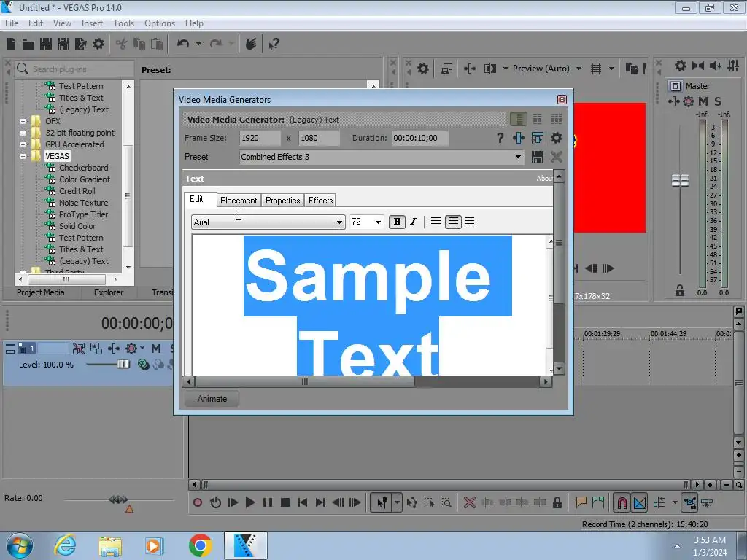Open the Project Properties gear icon

98,44
